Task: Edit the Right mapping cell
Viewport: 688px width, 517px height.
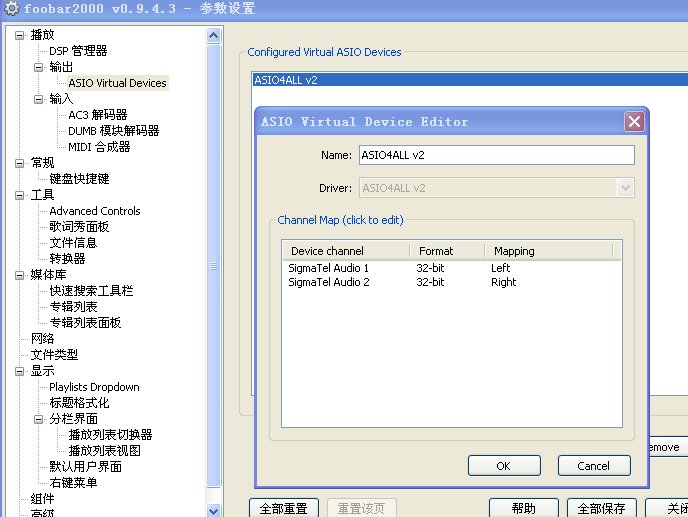Action: point(503,282)
